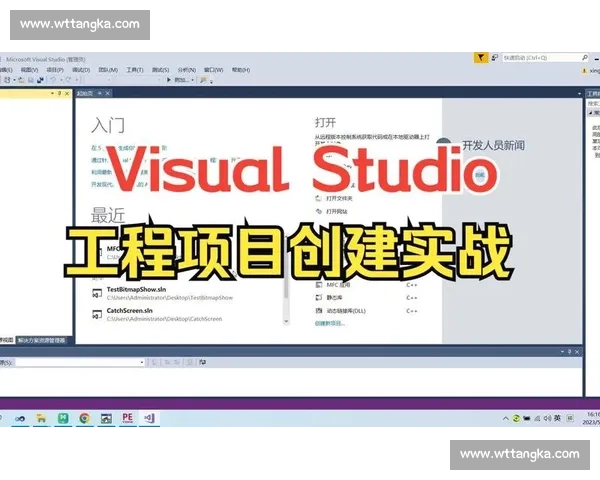
Task: Open the left panel window position dropdown
Action: tap(52, 93)
